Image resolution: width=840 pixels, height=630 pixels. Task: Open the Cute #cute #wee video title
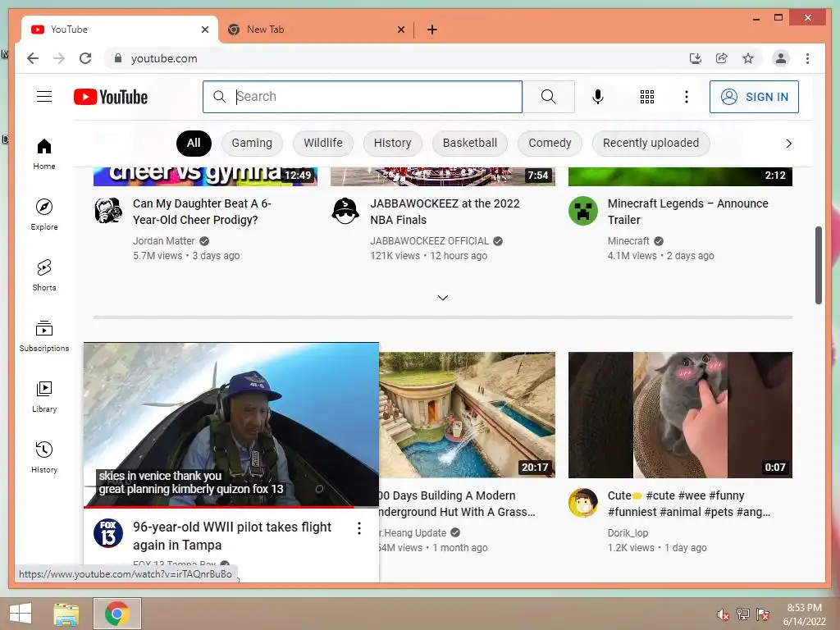[689, 504]
